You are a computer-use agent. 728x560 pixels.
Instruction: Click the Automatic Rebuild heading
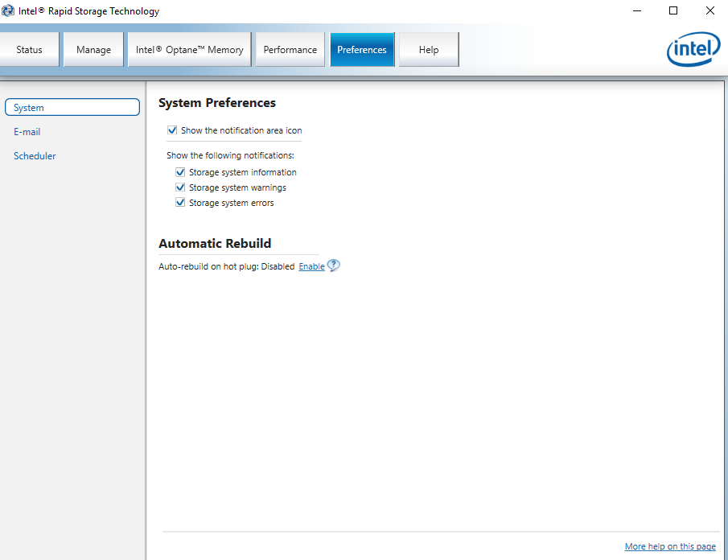click(x=215, y=244)
